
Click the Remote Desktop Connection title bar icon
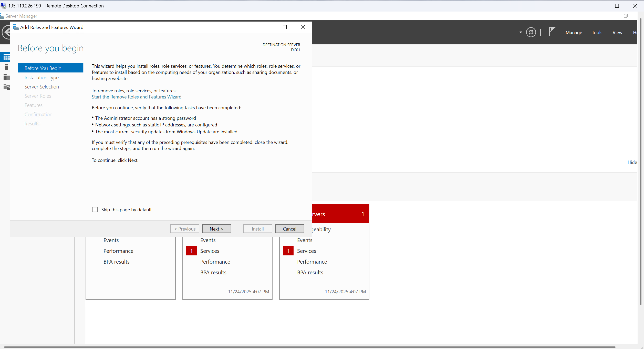(3, 6)
